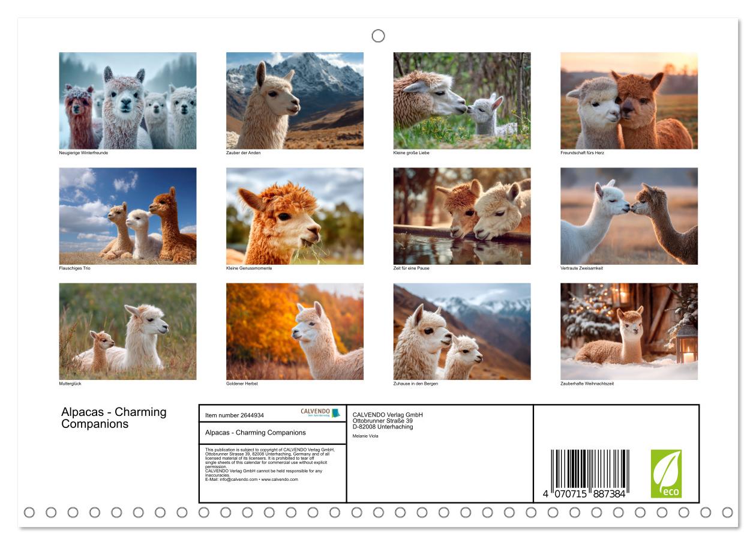Open the Kleine große Liebe photo
The width and height of the screenshot is (756, 545).
click(462, 101)
